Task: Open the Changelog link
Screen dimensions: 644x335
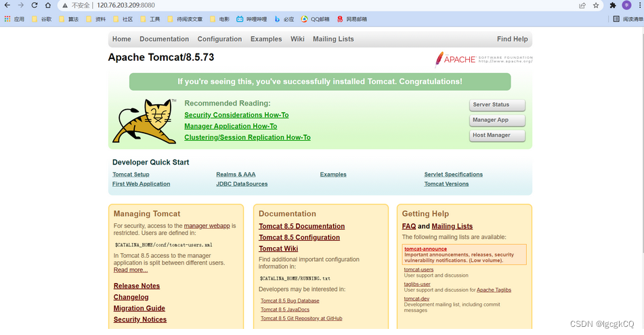Action: (131, 297)
